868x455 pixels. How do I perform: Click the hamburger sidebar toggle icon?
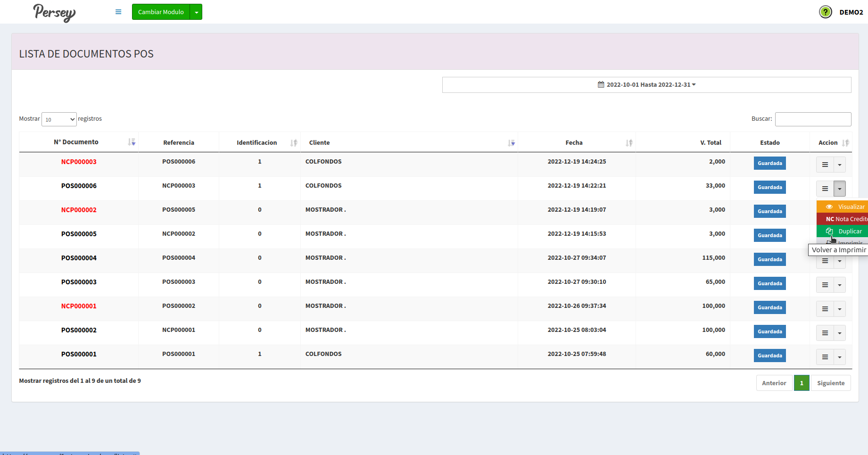[x=118, y=12]
